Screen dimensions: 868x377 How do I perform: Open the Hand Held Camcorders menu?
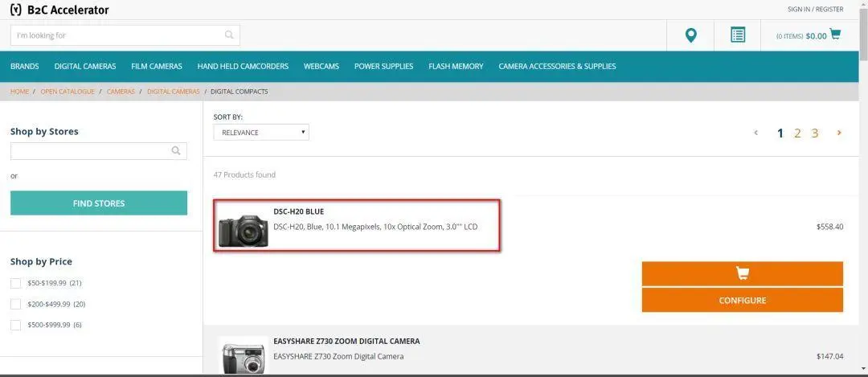point(243,67)
